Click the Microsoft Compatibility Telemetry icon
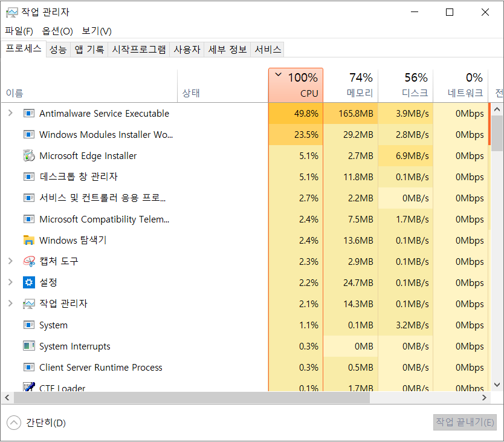 pos(29,219)
